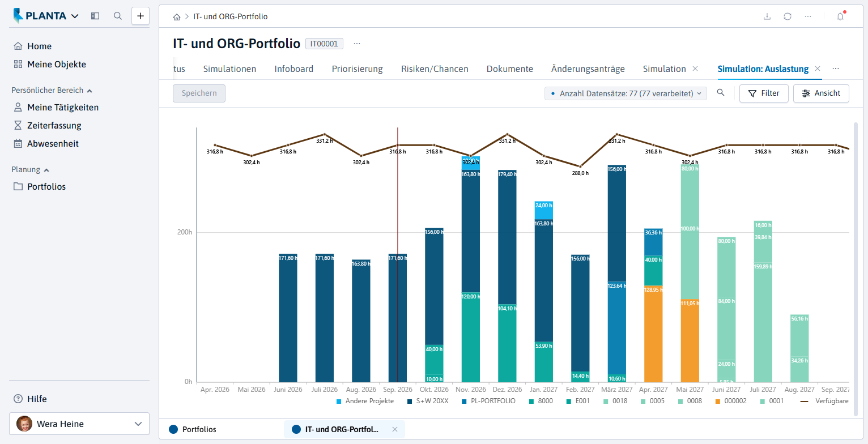Click the download icon in top bar
The image size is (868, 444).
tap(767, 16)
